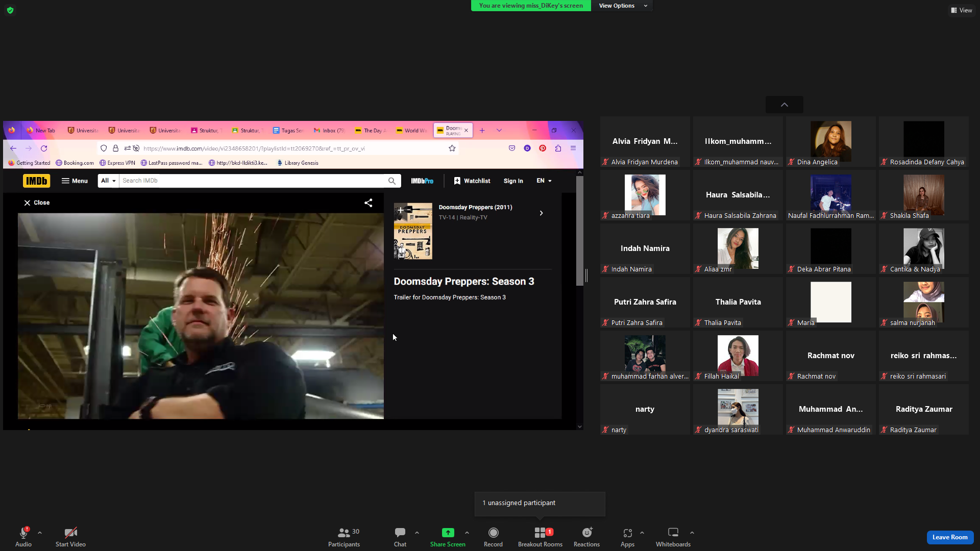The image size is (980, 551).
Task: Click the Doomsday Preppers trailer video
Action: [x=201, y=316]
